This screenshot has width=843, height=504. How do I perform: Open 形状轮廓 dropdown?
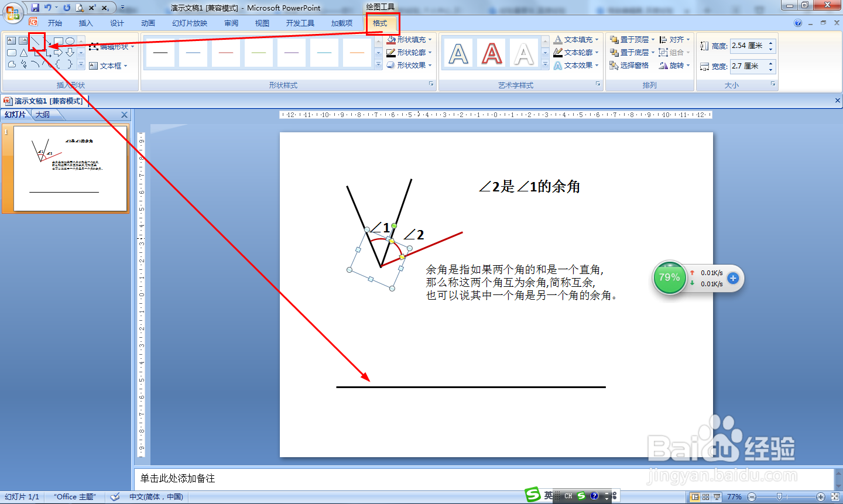point(409,52)
